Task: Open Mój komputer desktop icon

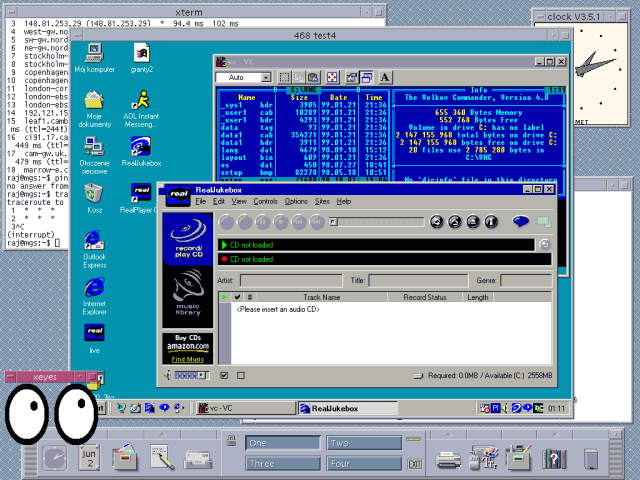Action: [x=95, y=58]
